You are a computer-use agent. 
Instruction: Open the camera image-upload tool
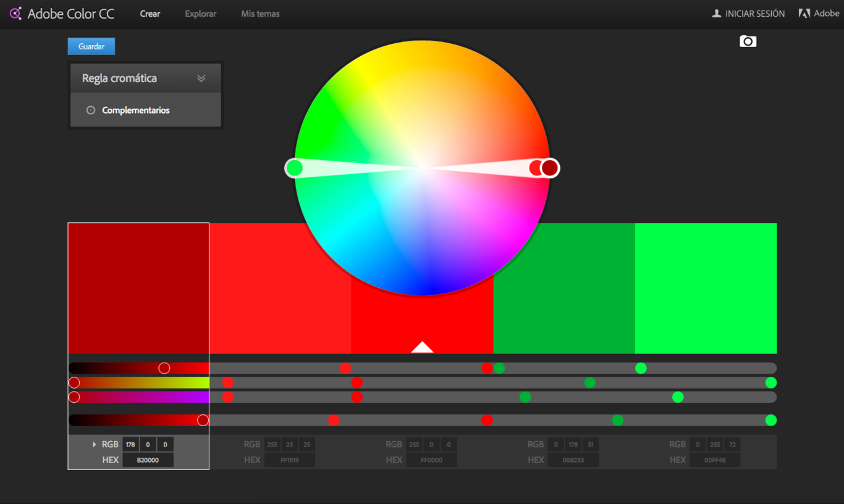point(748,41)
